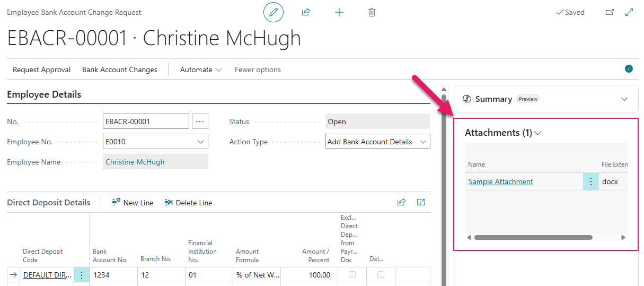Image resolution: width=644 pixels, height=286 pixels.
Task: Click the No. input field
Action: [146, 122]
